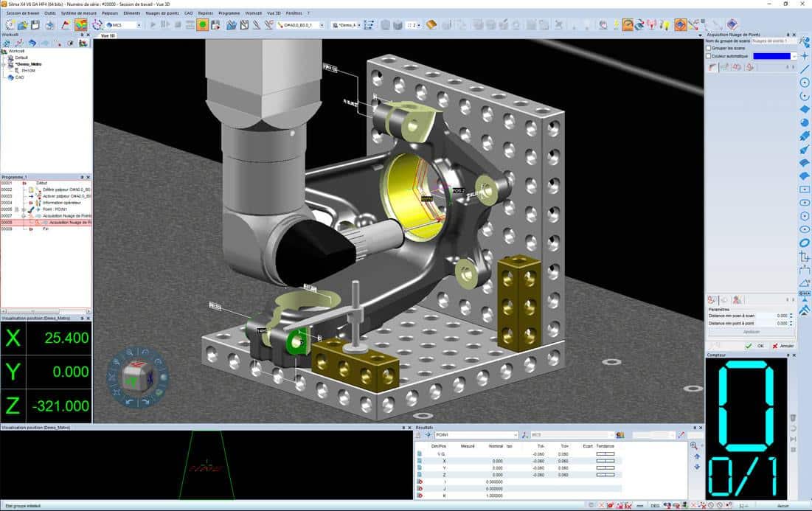Enable the Grouper les scans checkbox

pos(709,48)
